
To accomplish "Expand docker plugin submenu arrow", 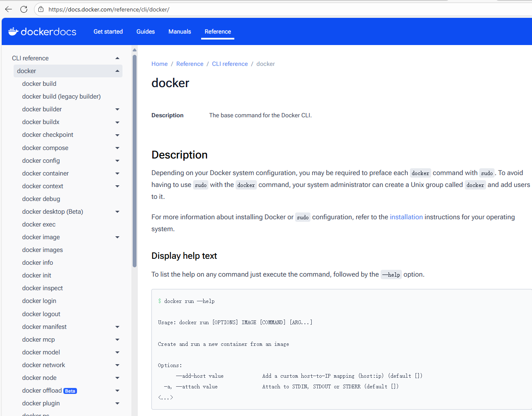I will point(117,403).
